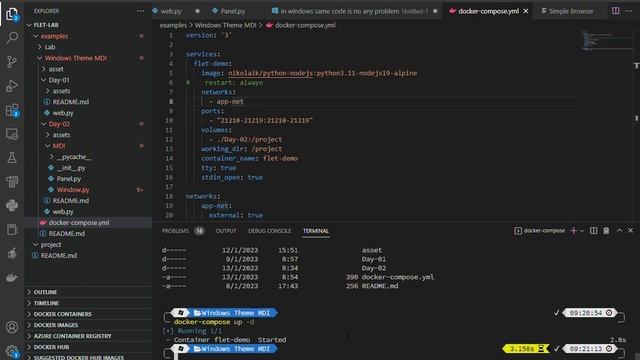Click the Windows Theme MDI breadcrumb

[x=225, y=25]
